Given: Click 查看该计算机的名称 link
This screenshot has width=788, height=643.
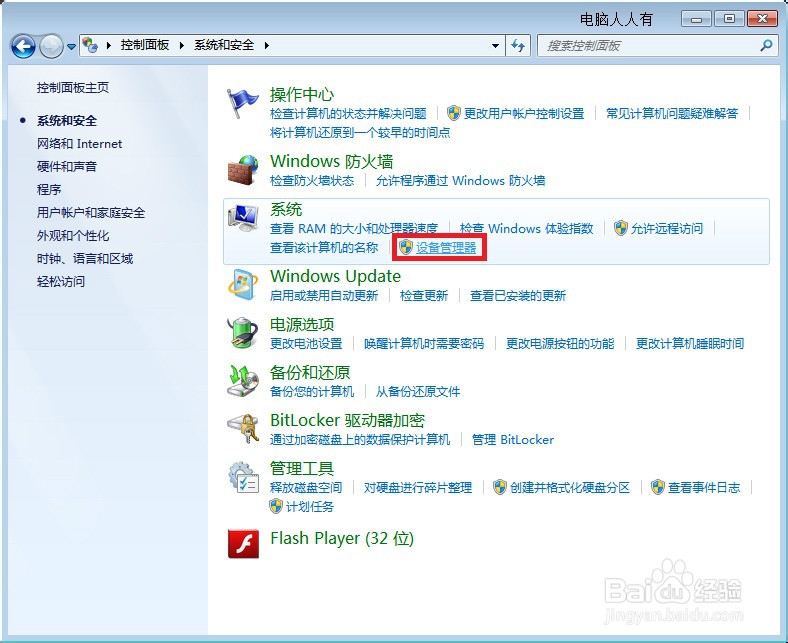Looking at the screenshot, I should (324, 247).
